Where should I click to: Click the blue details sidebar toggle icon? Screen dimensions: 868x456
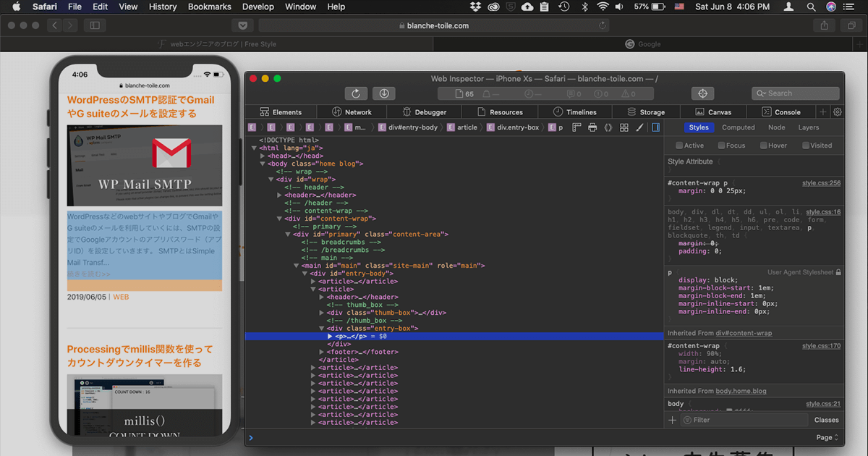point(655,127)
